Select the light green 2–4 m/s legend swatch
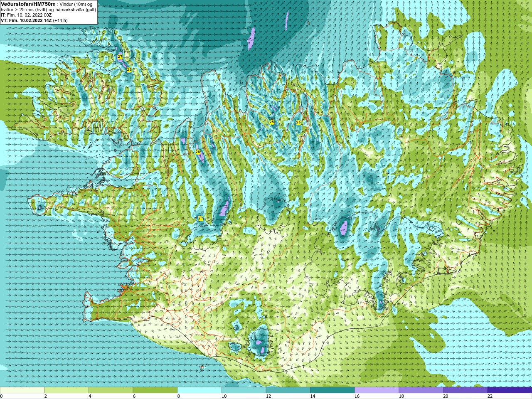Screen dimensions: 532x399 pyautogui.click(x=66, y=390)
